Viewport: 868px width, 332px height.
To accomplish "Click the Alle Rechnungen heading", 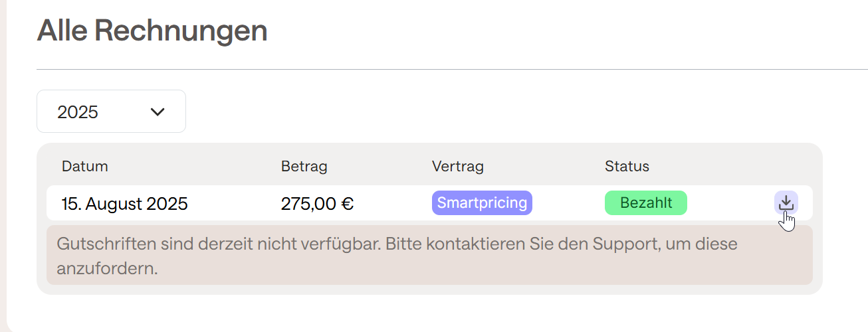I will [x=152, y=31].
